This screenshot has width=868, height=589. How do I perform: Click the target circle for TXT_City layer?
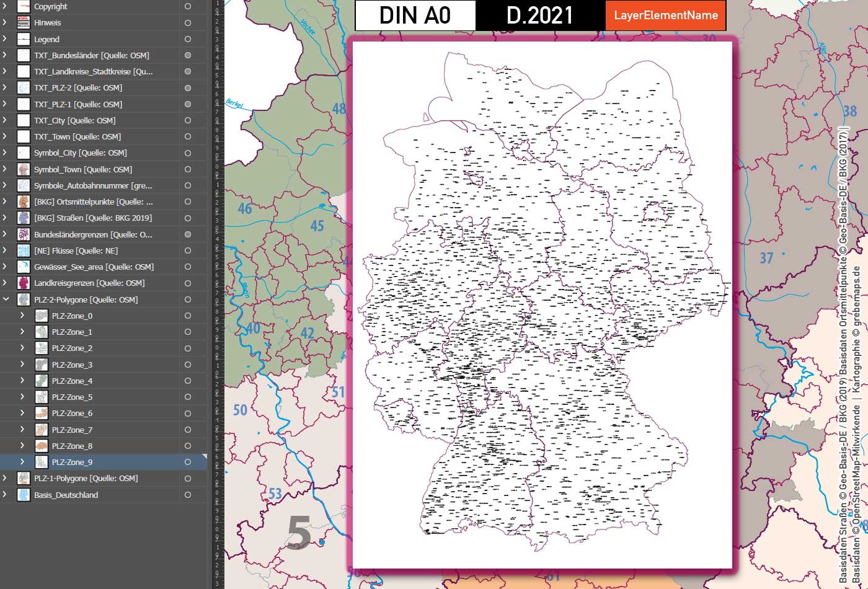point(187,120)
